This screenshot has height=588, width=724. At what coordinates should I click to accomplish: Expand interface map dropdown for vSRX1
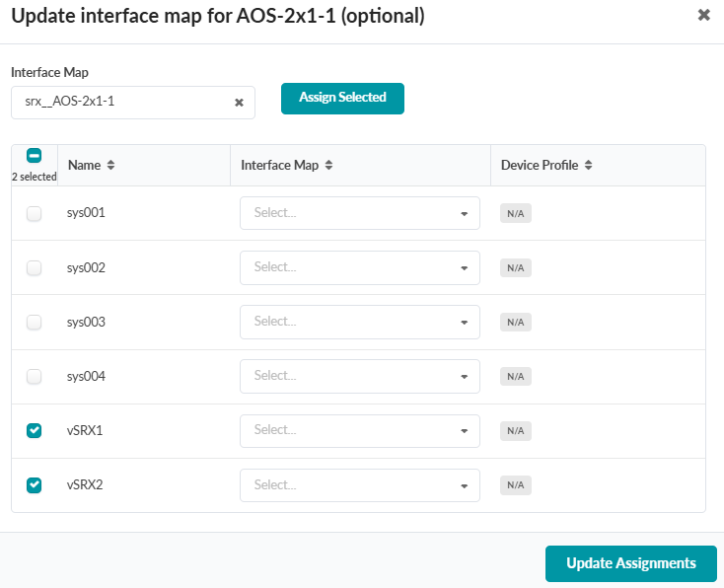pyautogui.click(x=359, y=430)
